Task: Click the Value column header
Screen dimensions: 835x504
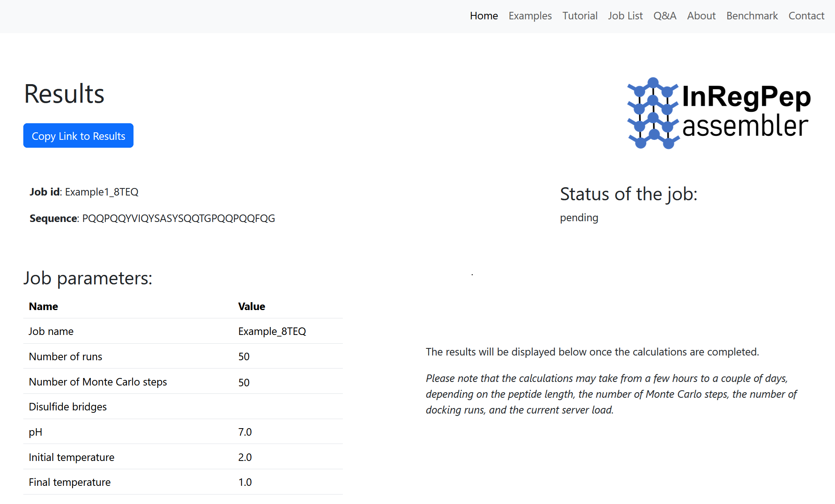Action: (x=252, y=307)
